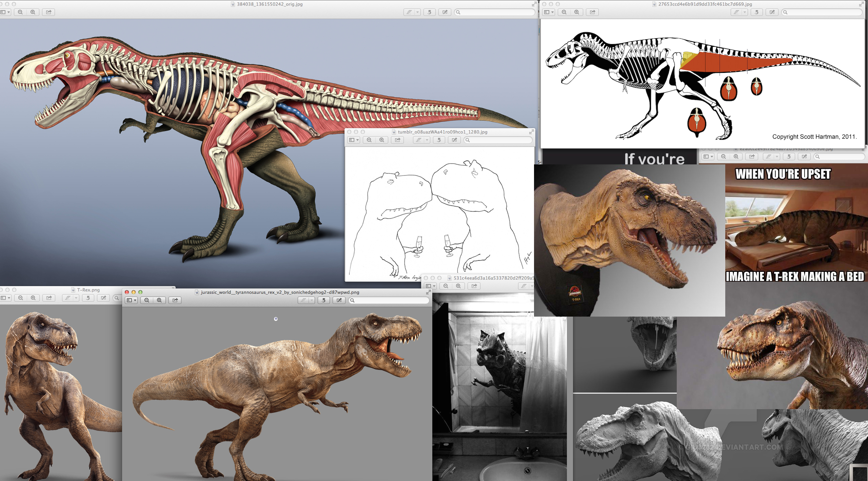Click search field in 'When you're upset' meme window

click(840, 157)
